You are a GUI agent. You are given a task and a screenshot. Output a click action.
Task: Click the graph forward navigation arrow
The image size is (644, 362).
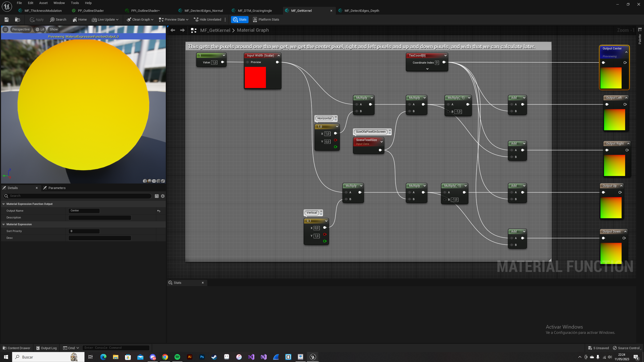pyautogui.click(x=182, y=30)
